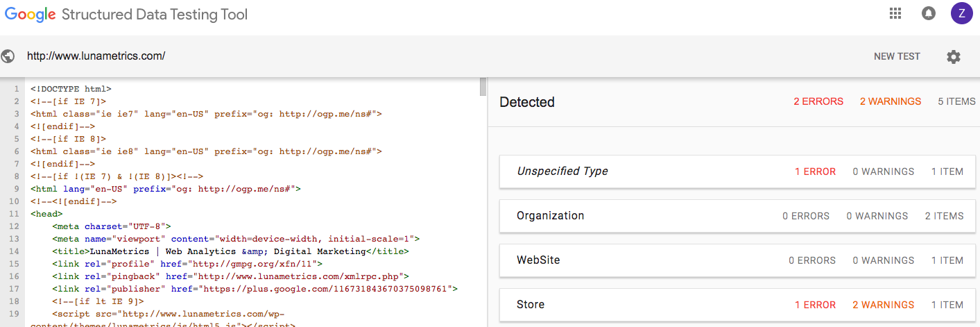Click the head tag line
Image resolution: width=980 pixels, height=327 pixels.
point(46,213)
